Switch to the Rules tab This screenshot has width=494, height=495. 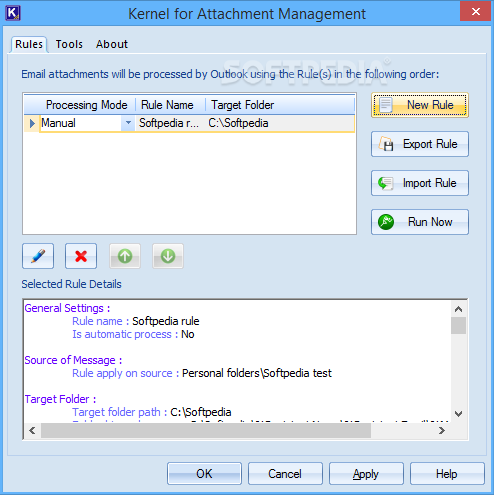pos(29,44)
